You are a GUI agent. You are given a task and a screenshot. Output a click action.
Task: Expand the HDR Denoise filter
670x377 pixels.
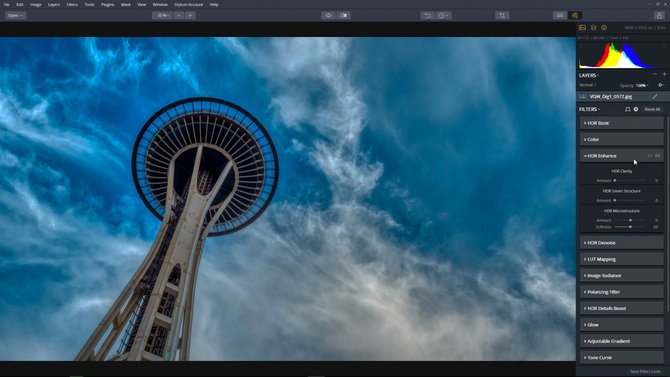622,243
